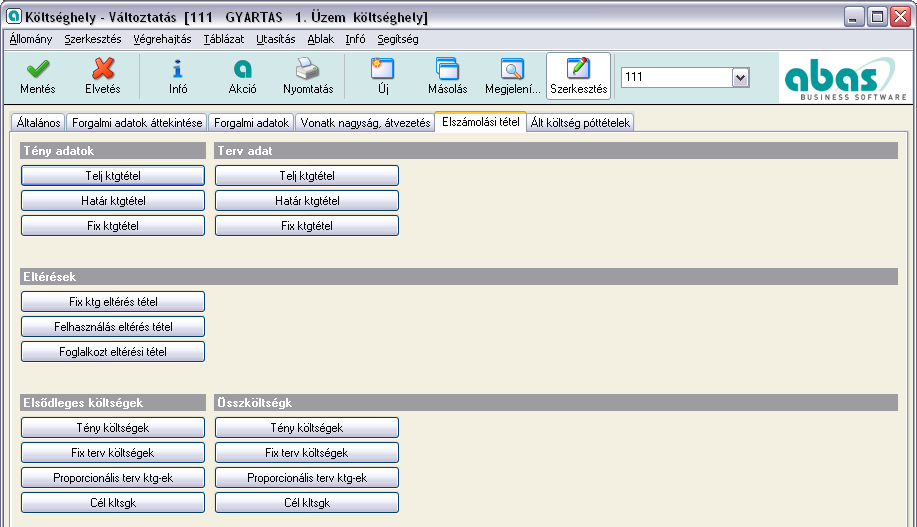Click Fix ktgtétel under Terv adat
This screenshot has height=527, width=917.
(307, 226)
